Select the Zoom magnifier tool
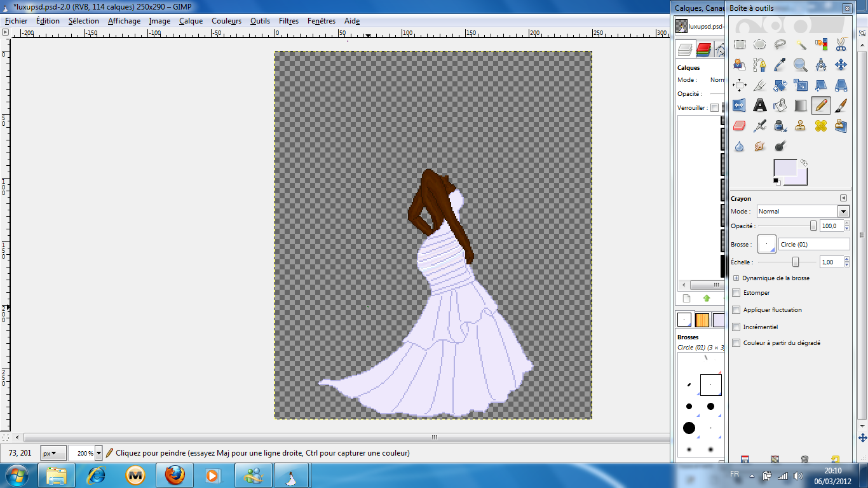This screenshot has height=488, width=868. point(801,65)
